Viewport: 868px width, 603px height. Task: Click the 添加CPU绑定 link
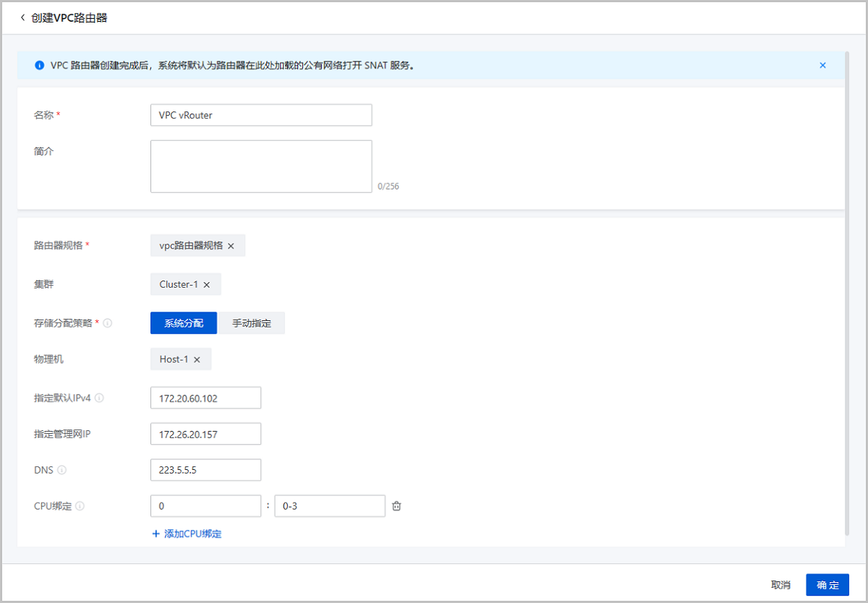(x=187, y=533)
